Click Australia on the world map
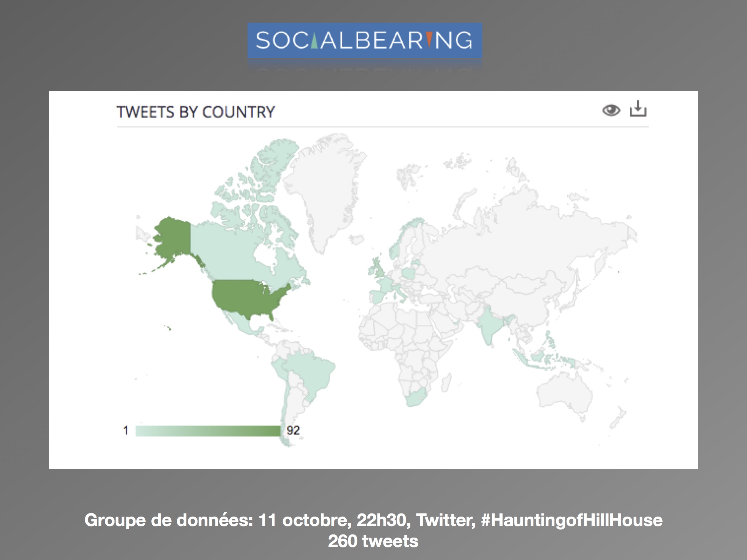Viewport: 747px width, 560px height. coord(564,395)
